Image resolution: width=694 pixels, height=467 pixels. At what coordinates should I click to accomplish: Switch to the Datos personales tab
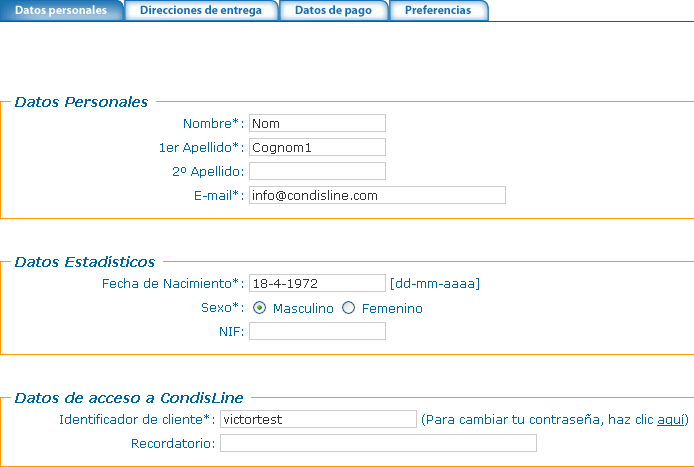click(x=61, y=11)
